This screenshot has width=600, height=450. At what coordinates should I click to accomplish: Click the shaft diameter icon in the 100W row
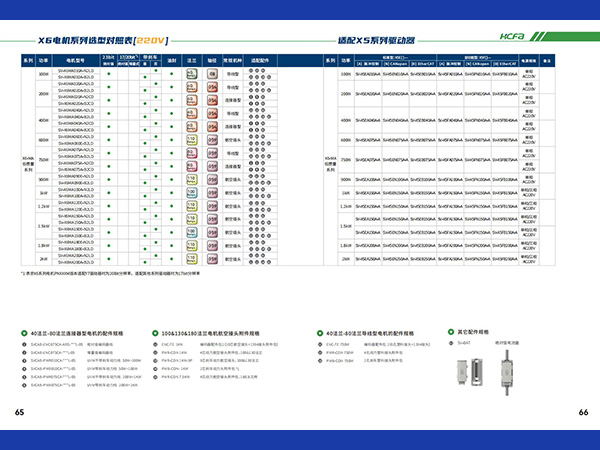click(x=212, y=74)
